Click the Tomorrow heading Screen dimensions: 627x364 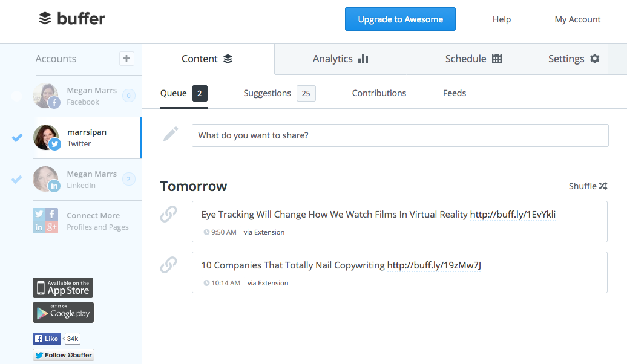coord(194,186)
